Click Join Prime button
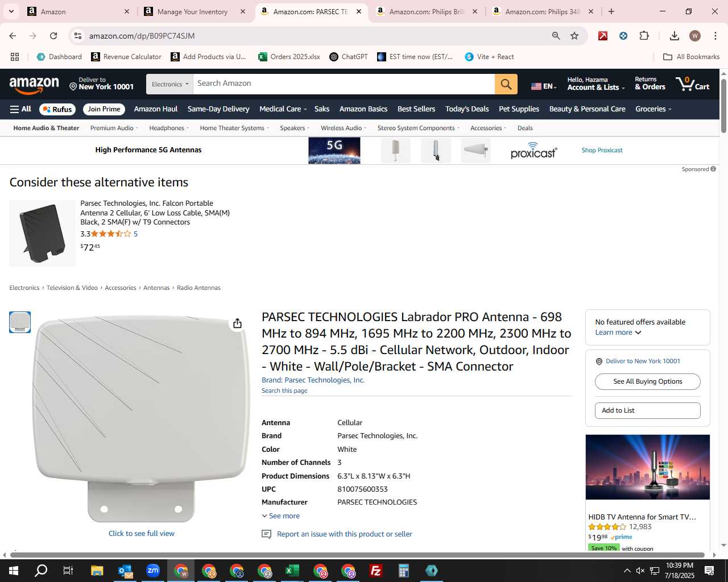The image size is (728, 582). point(104,109)
